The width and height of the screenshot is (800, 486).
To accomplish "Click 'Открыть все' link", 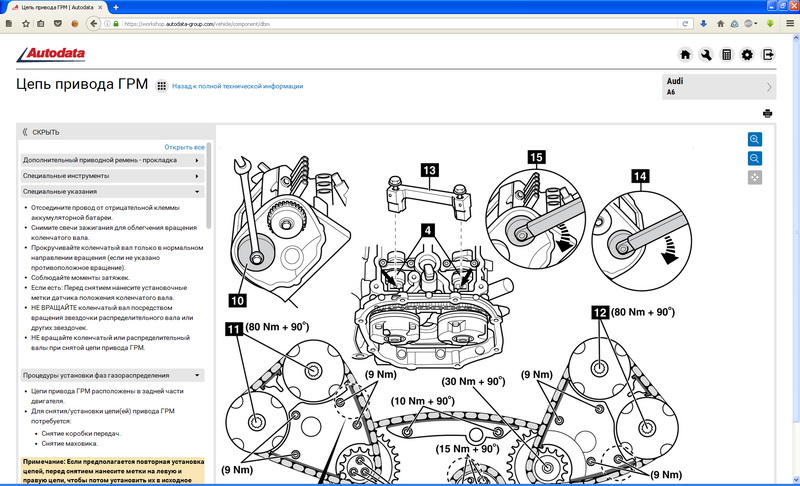I will (x=184, y=147).
